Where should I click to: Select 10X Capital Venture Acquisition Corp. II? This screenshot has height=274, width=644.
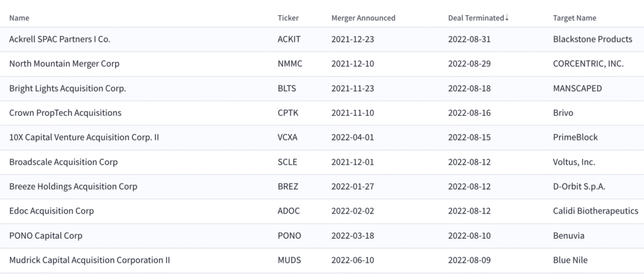pos(84,137)
